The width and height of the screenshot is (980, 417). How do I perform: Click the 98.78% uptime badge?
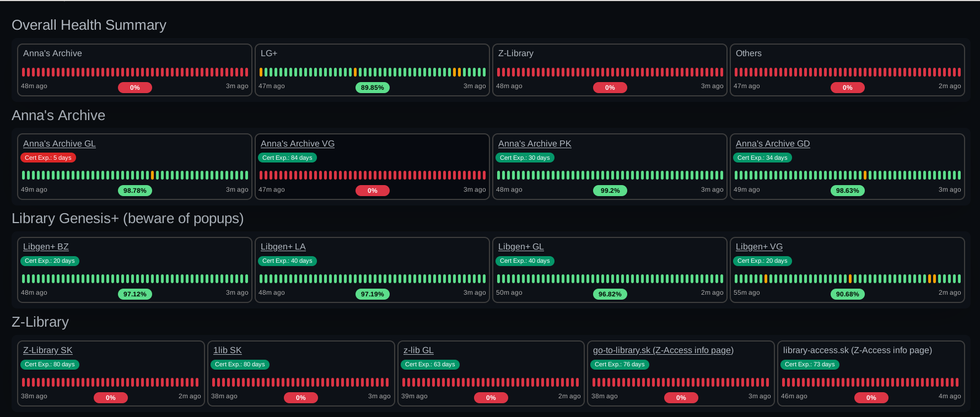click(x=135, y=191)
